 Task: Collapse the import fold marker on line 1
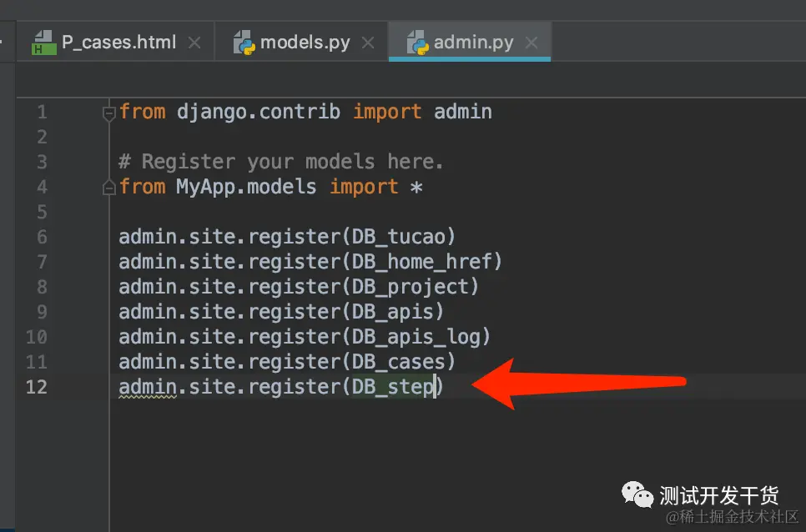[109, 113]
